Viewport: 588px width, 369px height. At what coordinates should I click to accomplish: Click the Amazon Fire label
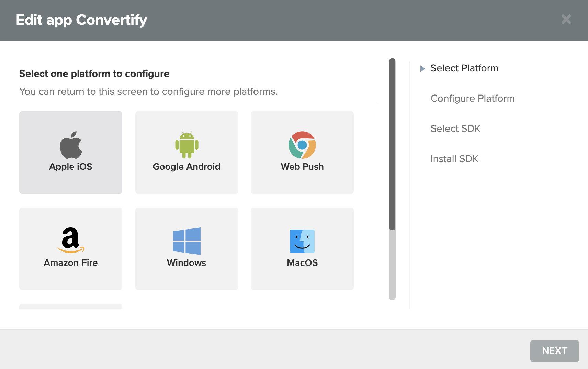[x=71, y=263]
